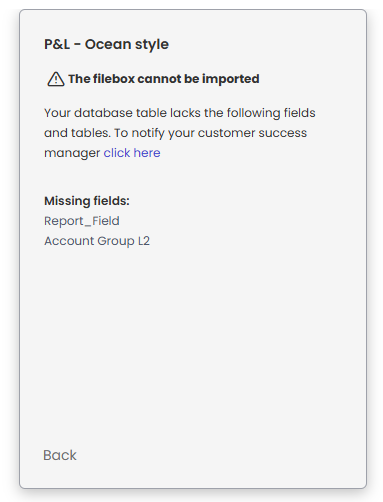Viewport: 383px width, 502px height.
Task: Click the 'L2' suffix of Account Group
Action: (x=144, y=241)
